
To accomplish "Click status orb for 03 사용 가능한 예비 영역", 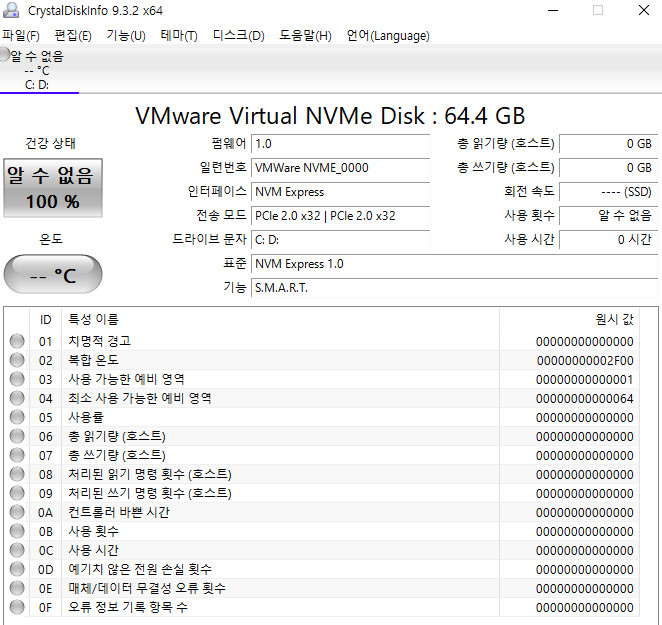I will click(x=17, y=379).
